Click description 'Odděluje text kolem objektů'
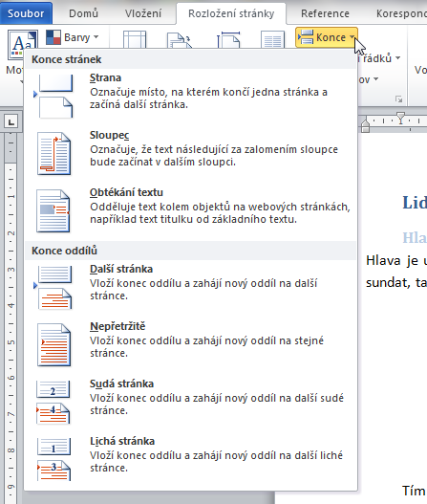 (220, 213)
